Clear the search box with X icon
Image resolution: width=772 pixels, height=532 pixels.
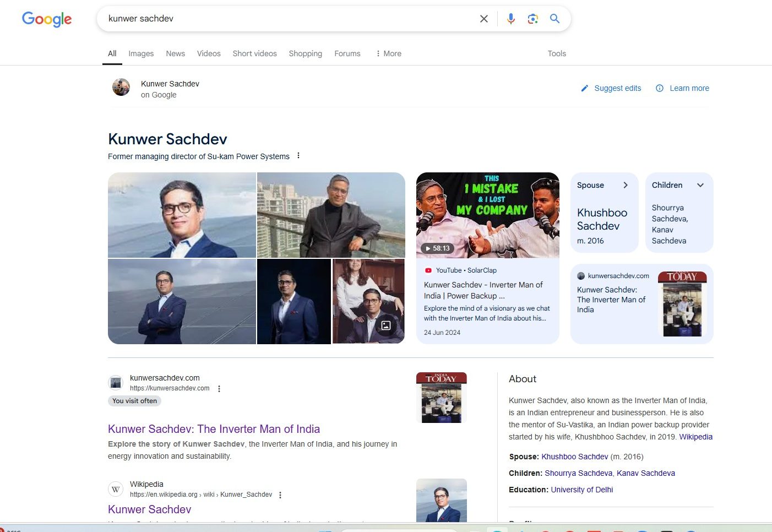(x=484, y=19)
